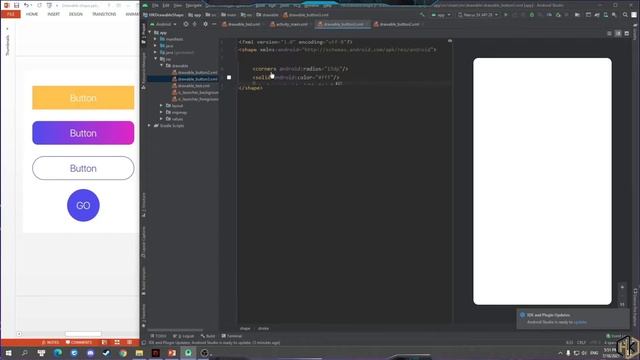Run the app with the play icon
640x360 pixels.
click(506, 15)
